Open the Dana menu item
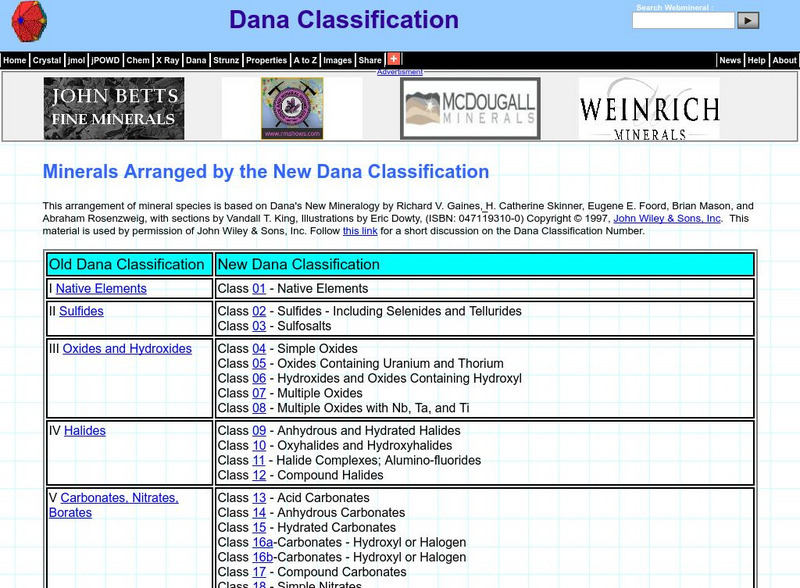This screenshot has width=800, height=588. [x=196, y=60]
